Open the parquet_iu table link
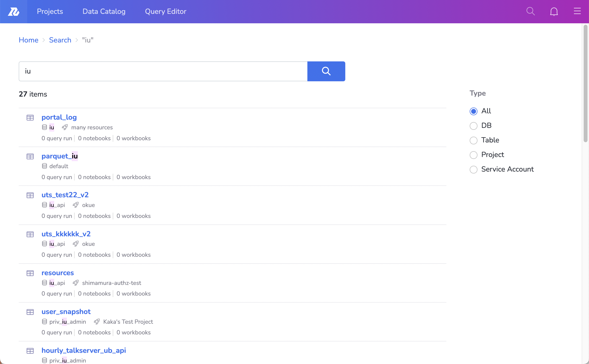Image resolution: width=589 pixels, height=364 pixels. (60, 156)
